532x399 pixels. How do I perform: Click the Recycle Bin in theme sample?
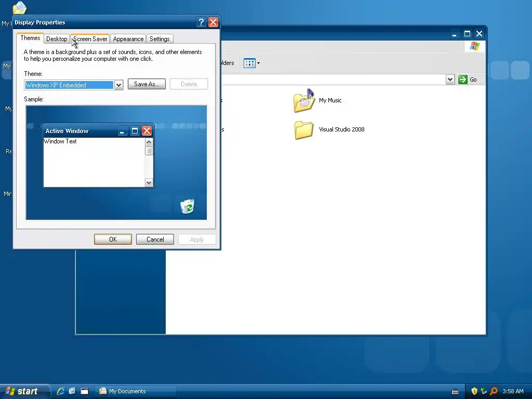[x=187, y=206]
